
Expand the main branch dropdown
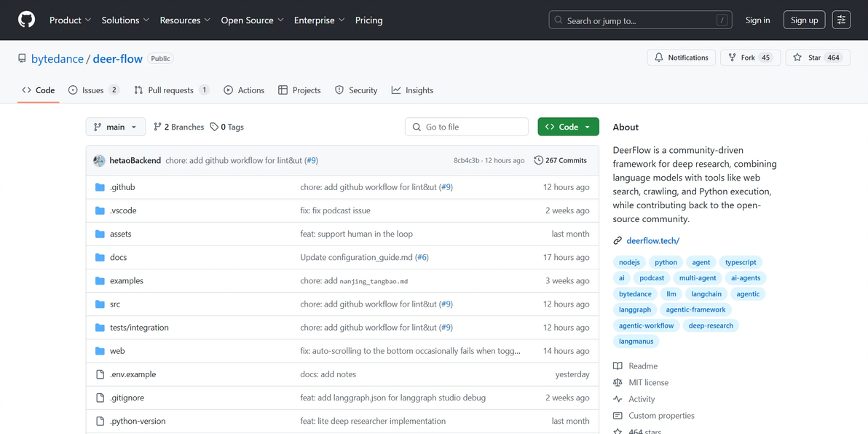(x=115, y=127)
